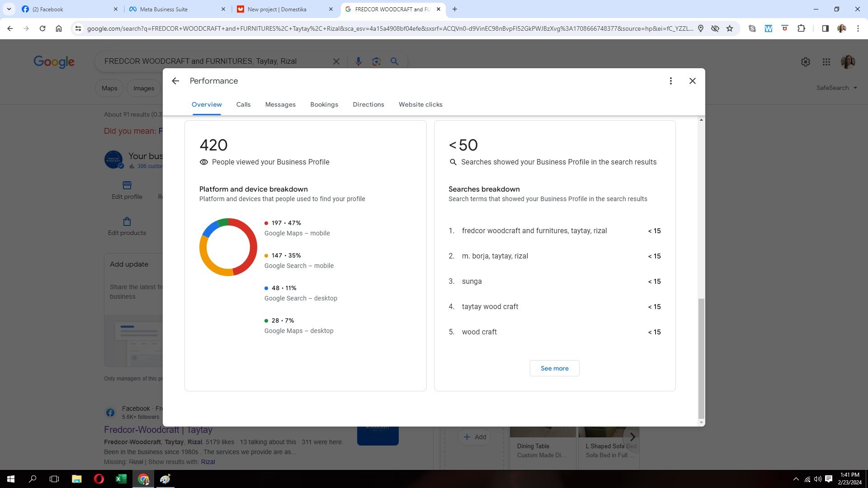Bookmark this page with star icon
Screen dimensions: 868x488
pyautogui.click(x=730, y=28)
